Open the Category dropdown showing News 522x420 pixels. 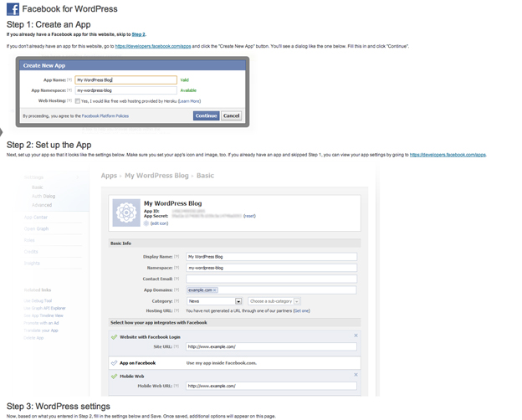(238, 301)
